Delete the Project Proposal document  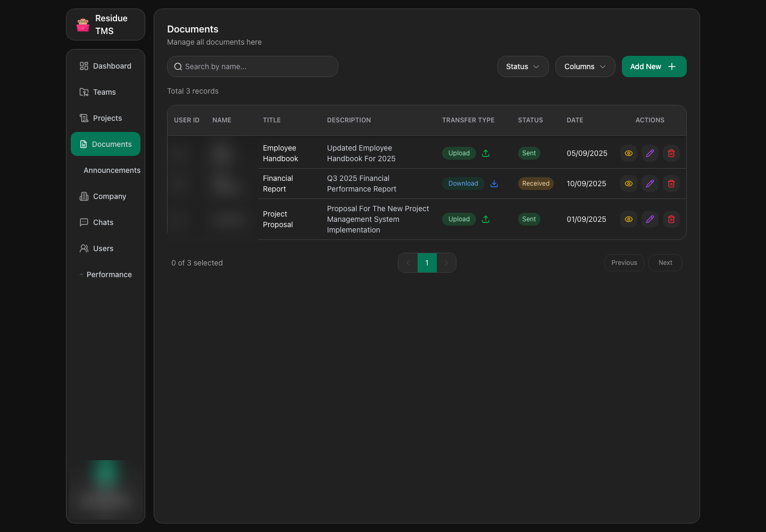[671, 219]
